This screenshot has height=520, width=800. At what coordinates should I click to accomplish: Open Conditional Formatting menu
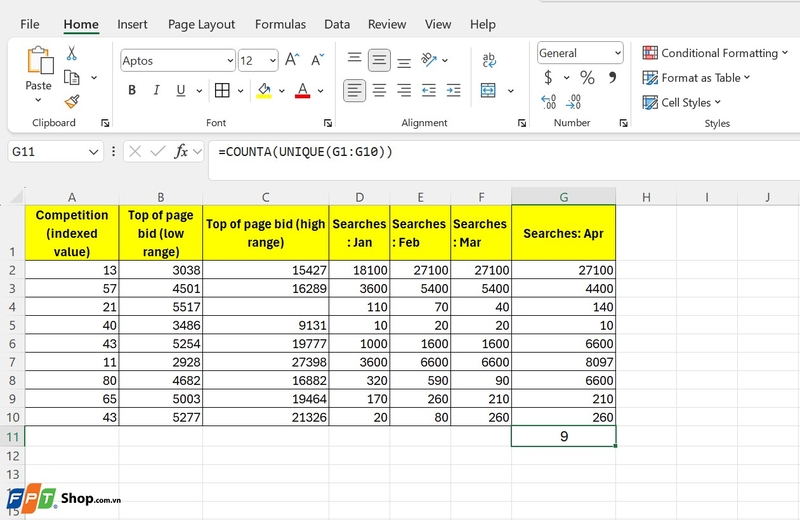[x=715, y=53]
